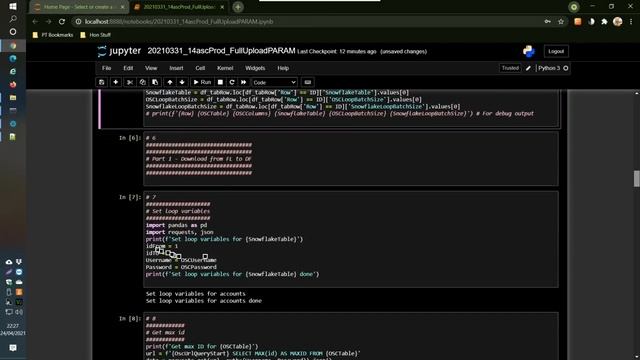This screenshot has height=360, width=640.
Task: Copy selected cells in toolbar
Action: click(x=142, y=82)
